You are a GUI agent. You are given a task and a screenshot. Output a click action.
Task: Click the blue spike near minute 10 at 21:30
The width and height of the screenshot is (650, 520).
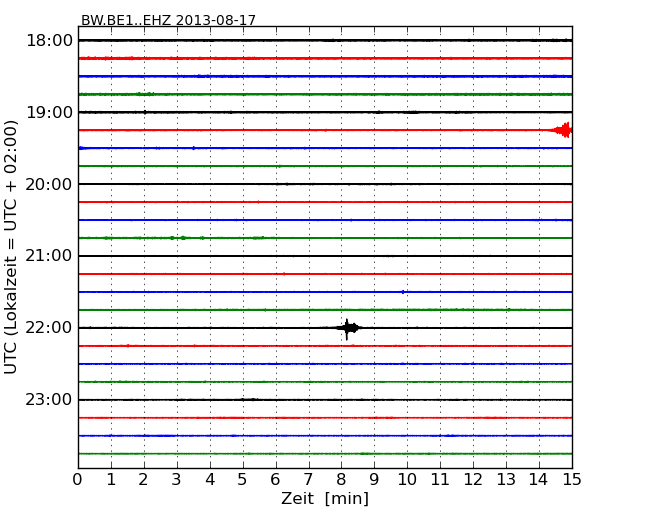pyautogui.click(x=403, y=292)
